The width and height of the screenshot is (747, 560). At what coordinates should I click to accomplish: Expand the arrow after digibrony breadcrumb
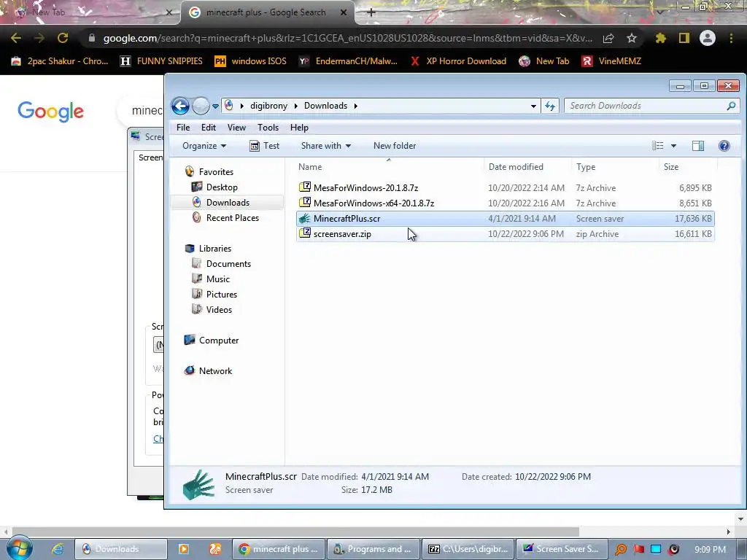(296, 106)
